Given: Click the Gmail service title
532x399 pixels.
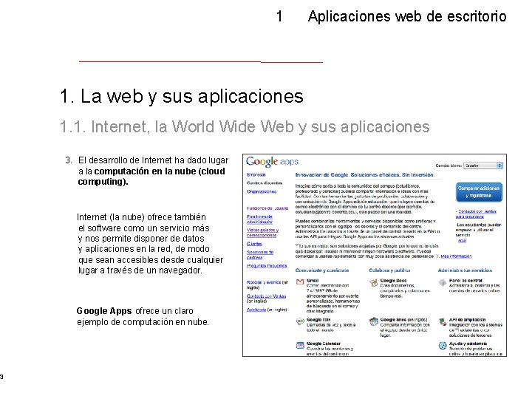Looking at the screenshot, I should tap(313, 281).
